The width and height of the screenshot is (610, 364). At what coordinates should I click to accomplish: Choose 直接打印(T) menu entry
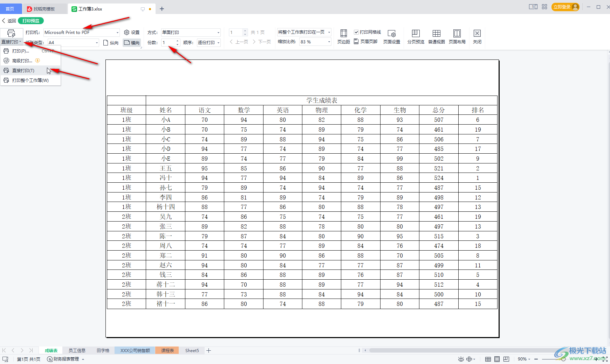30,71
